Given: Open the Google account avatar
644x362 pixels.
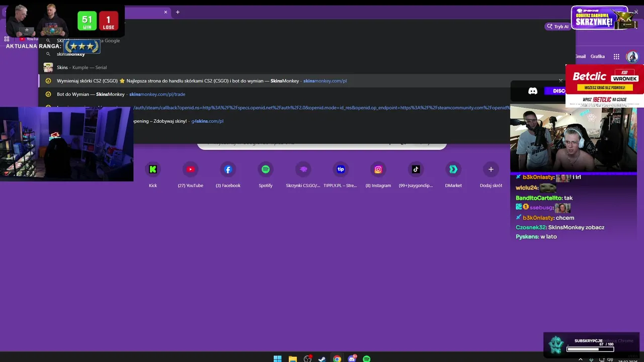Looking at the screenshot, I should pyautogui.click(x=632, y=56).
